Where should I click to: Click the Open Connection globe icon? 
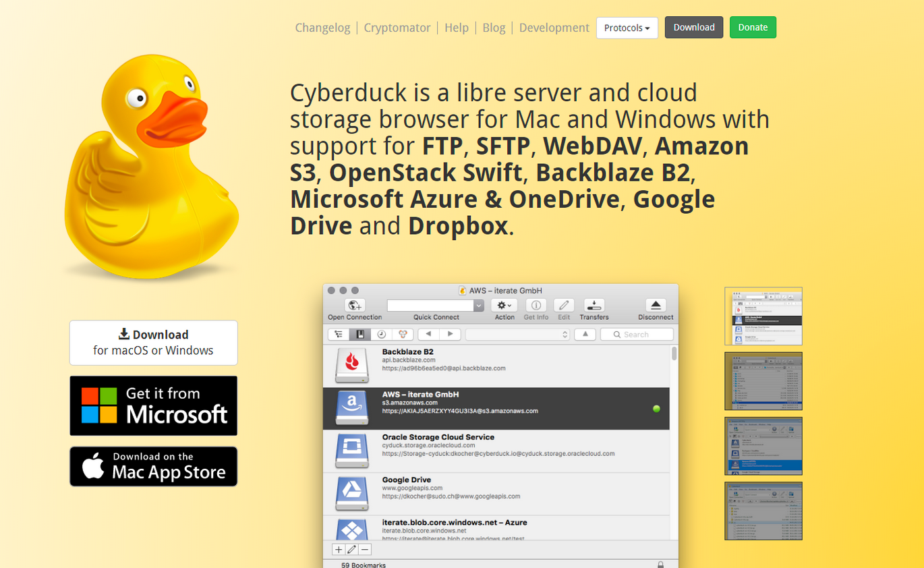(x=355, y=306)
